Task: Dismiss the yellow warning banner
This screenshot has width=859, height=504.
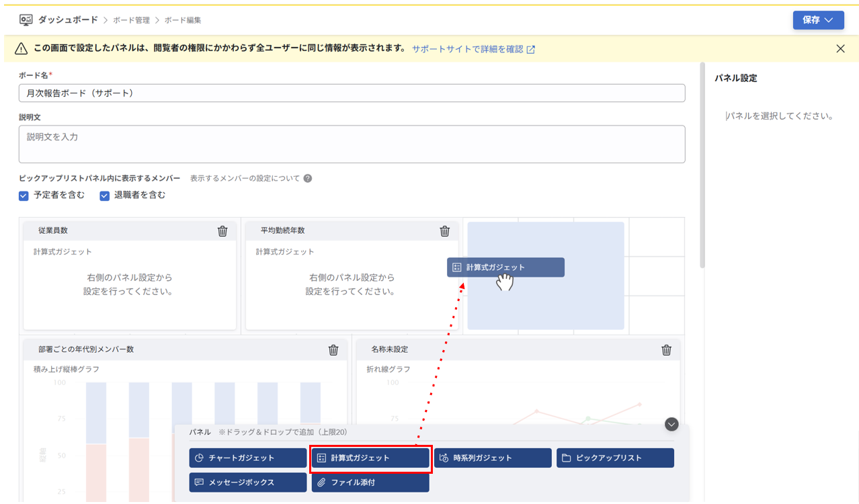Action: 840,48
